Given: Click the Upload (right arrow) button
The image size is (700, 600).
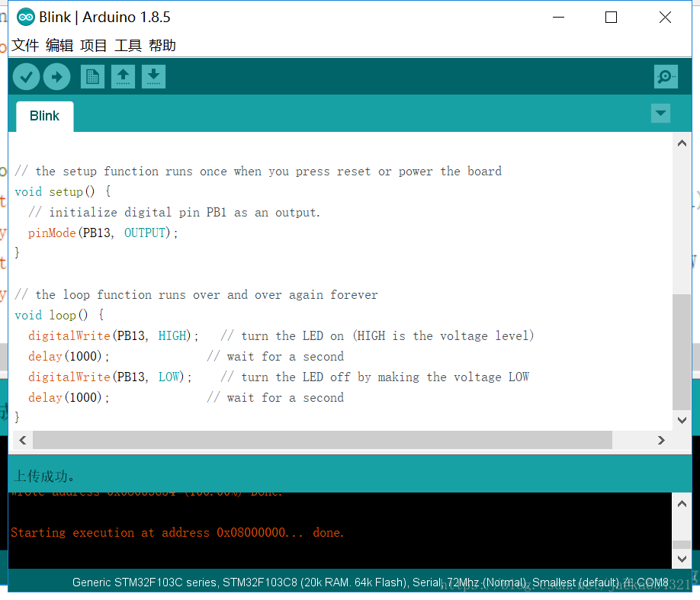Looking at the screenshot, I should tap(56, 77).
